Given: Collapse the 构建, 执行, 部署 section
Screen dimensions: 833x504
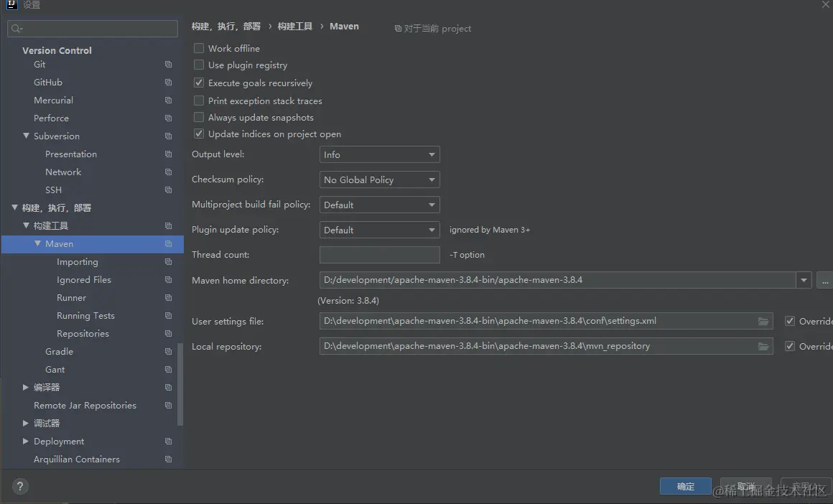Looking at the screenshot, I should (x=15, y=207).
